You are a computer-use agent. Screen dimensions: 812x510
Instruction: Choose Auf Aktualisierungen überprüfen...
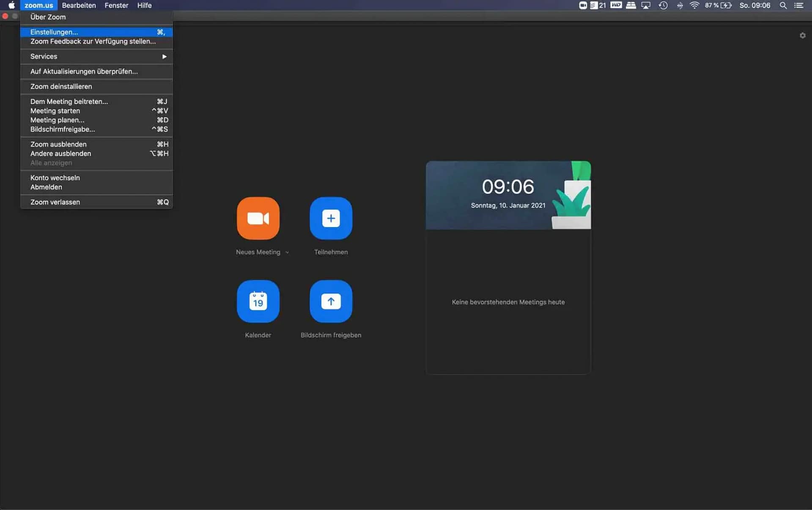coord(96,71)
